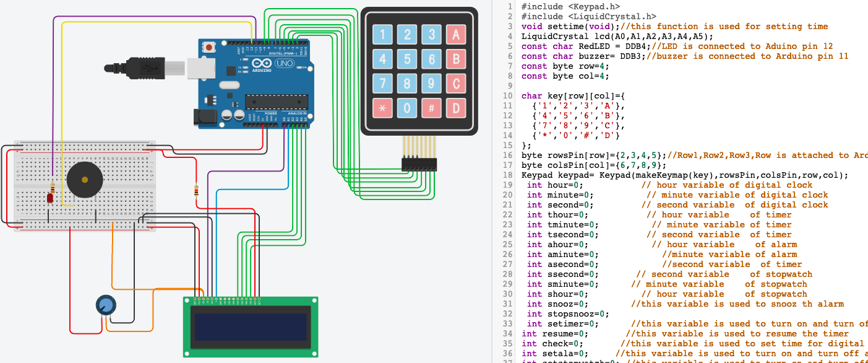
Task: Select the black piezo buzzer component
Action: click(85, 180)
